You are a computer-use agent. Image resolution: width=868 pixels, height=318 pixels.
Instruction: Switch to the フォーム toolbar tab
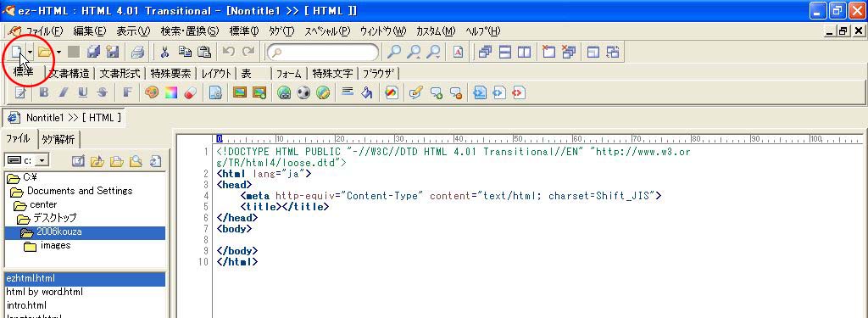pos(289,74)
